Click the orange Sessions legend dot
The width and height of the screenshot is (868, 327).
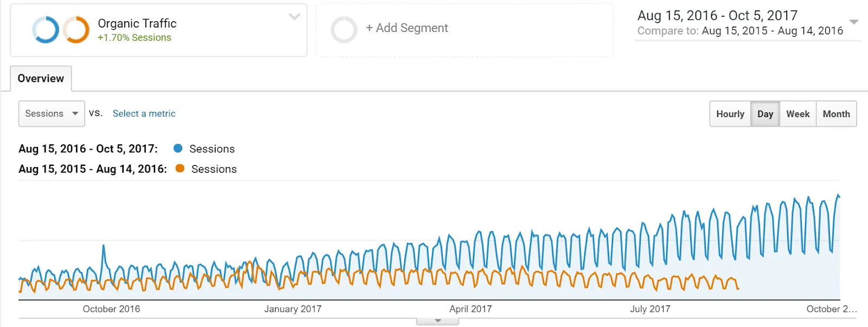(179, 169)
